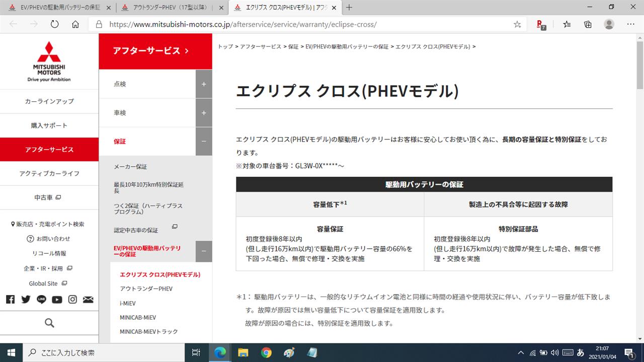Viewport: 644px width, 362px height.
Task: Click the アフターサービス red header link
Action: click(155, 51)
